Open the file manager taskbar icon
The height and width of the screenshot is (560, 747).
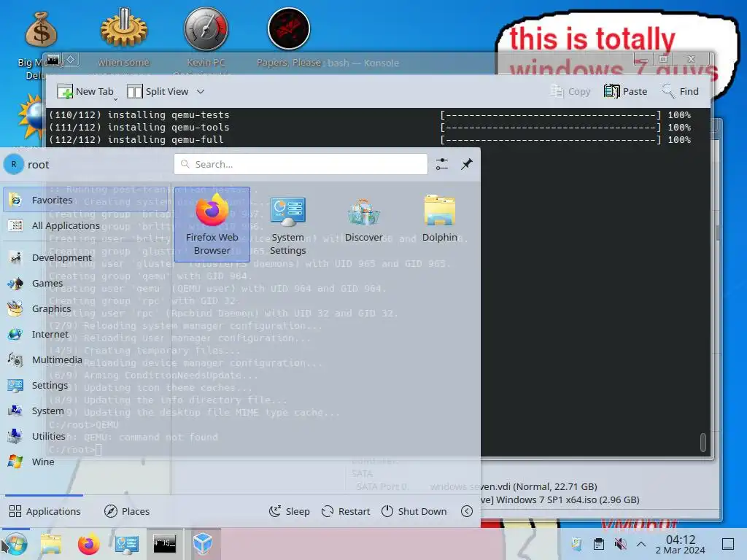(x=51, y=544)
